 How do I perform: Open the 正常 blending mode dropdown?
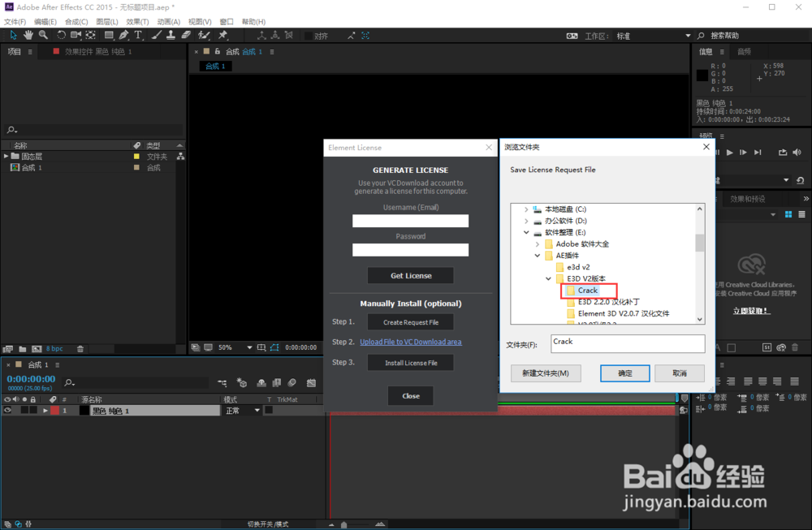pyautogui.click(x=242, y=411)
